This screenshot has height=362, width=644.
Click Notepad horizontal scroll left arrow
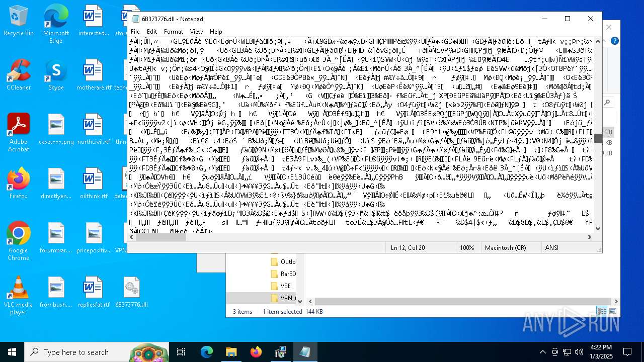(132, 237)
